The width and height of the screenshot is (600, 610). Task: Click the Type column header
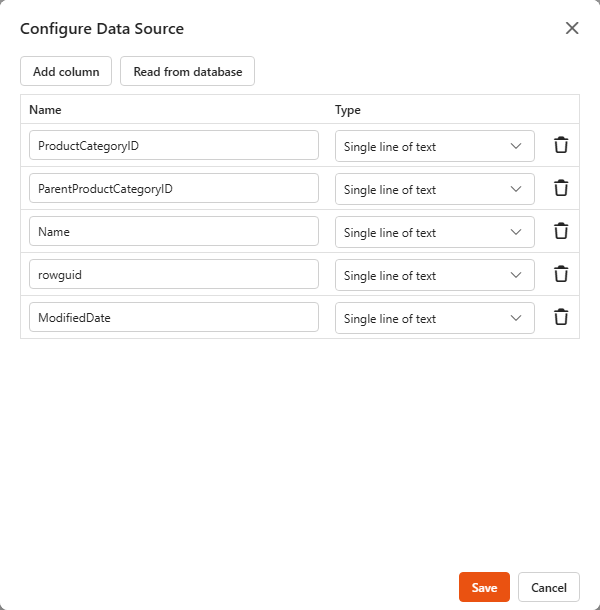point(347,110)
